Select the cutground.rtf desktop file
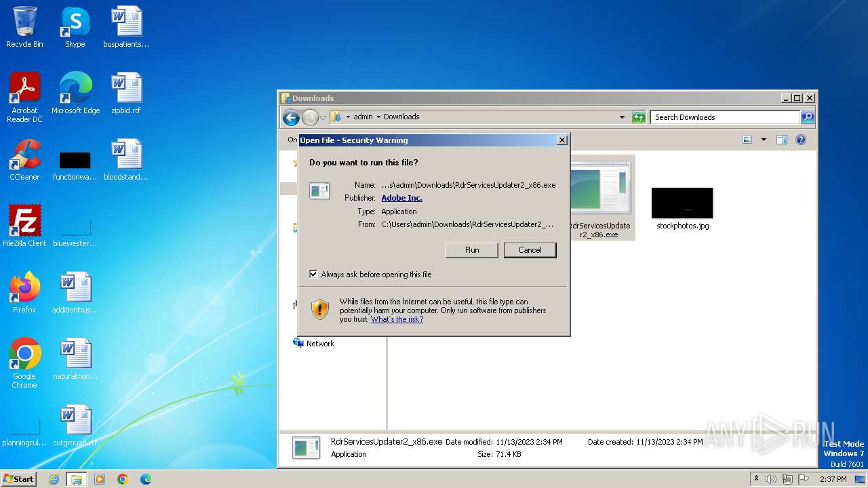The width and height of the screenshot is (868, 488). click(x=75, y=426)
